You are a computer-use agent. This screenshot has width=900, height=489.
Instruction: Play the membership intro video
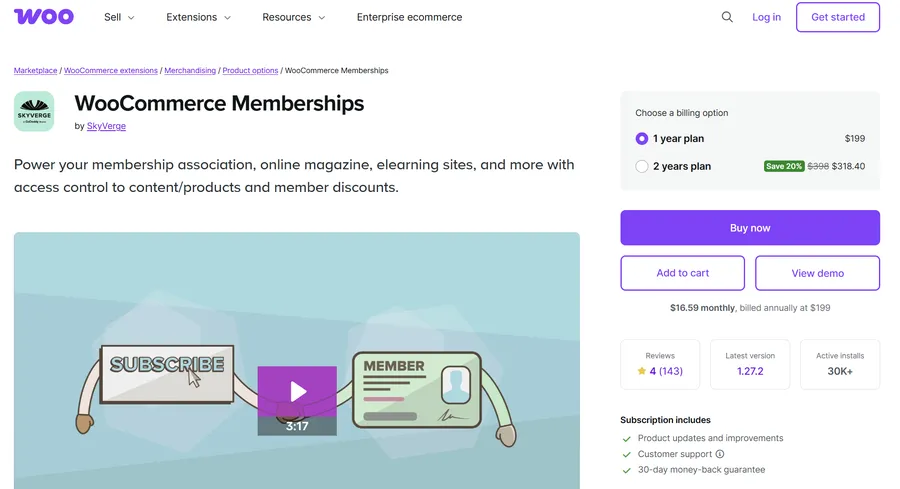tap(297, 391)
